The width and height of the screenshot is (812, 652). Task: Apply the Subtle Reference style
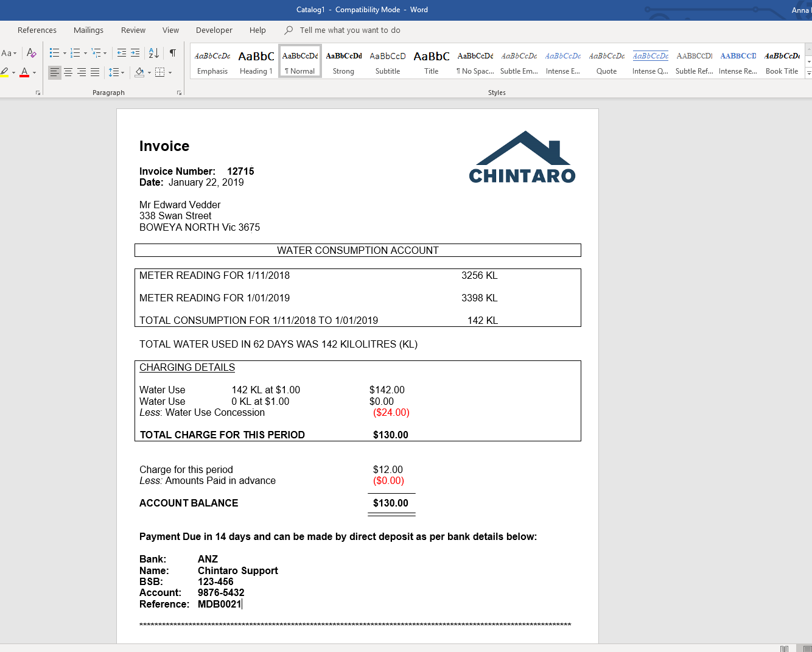(695, 61)
